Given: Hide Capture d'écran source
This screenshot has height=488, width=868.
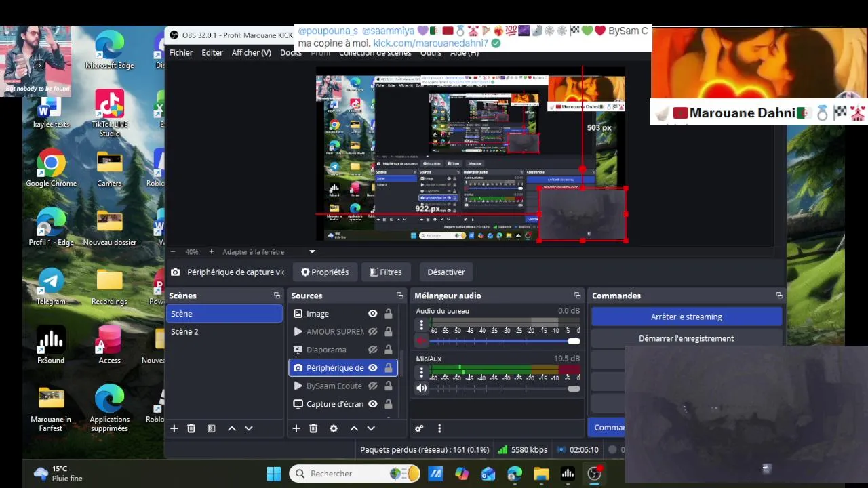Looking at the screenshot, I should [372, 404].
